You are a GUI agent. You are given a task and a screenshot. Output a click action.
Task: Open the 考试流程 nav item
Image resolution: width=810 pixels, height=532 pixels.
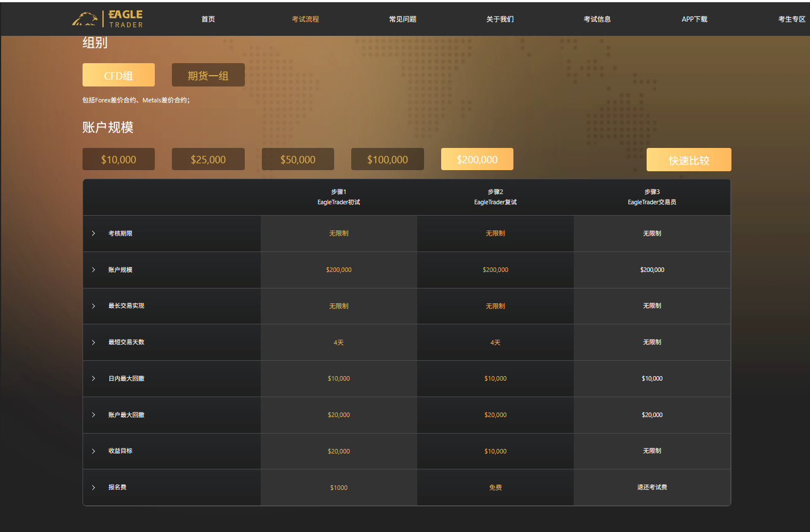tap(306, 19)
